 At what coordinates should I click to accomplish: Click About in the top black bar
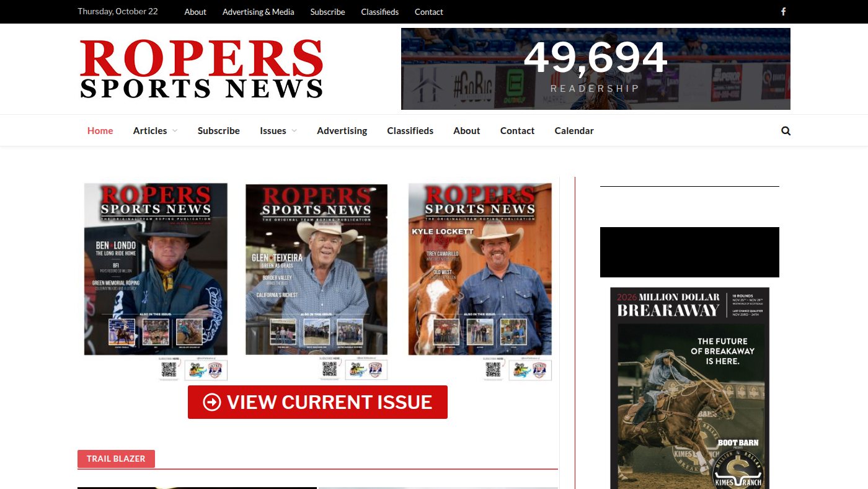pos(195,12)
